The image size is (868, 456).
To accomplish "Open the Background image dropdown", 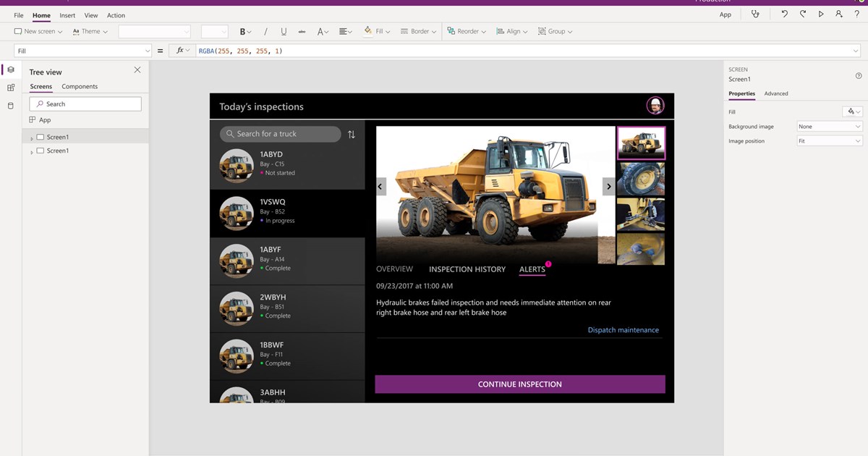I will (829, 127).
